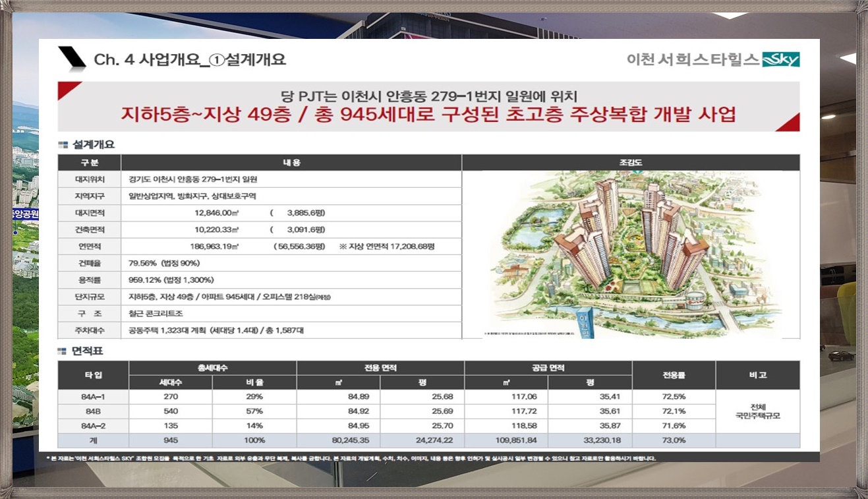Screen dimensions: 868x499
Task: Select the '용적률' row label
Action: pos(90,280)
